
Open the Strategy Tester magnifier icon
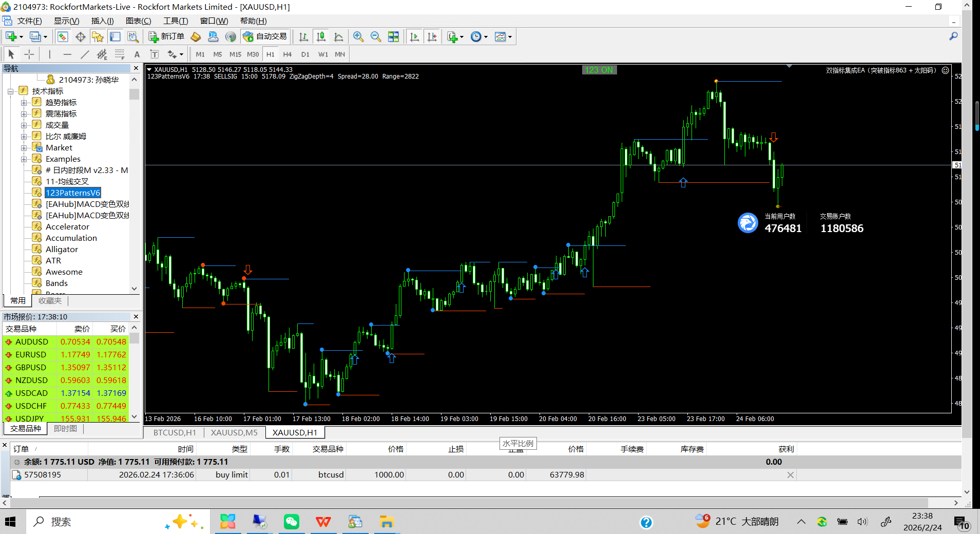point(133,36)
